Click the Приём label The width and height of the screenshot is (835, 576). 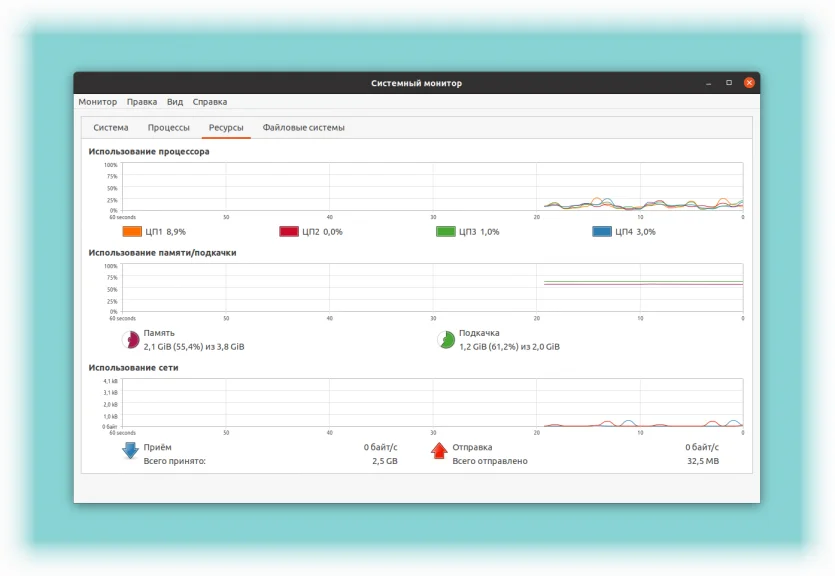point(158,447)
